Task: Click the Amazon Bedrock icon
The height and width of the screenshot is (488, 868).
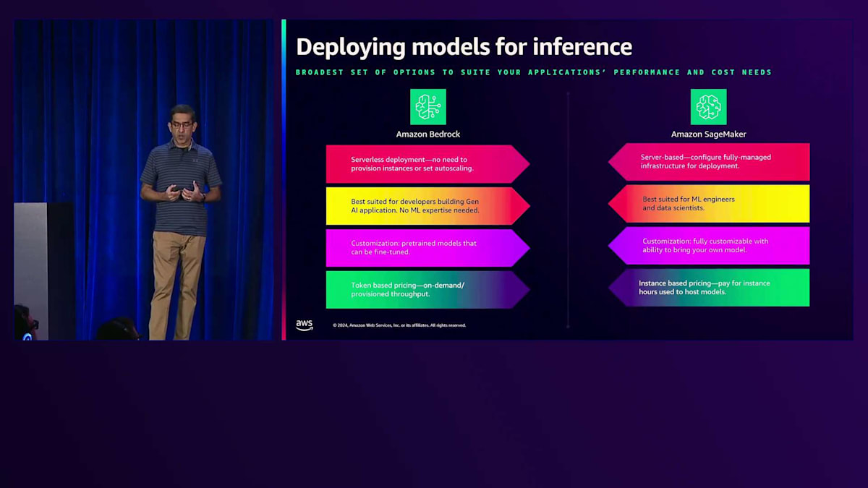Action: pyautogui.click(x=428, y=107)
